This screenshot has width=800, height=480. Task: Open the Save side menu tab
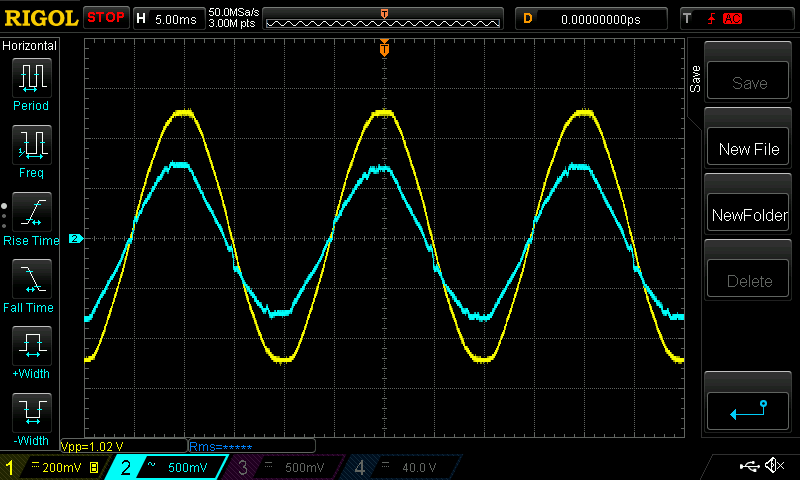(695, 80)
